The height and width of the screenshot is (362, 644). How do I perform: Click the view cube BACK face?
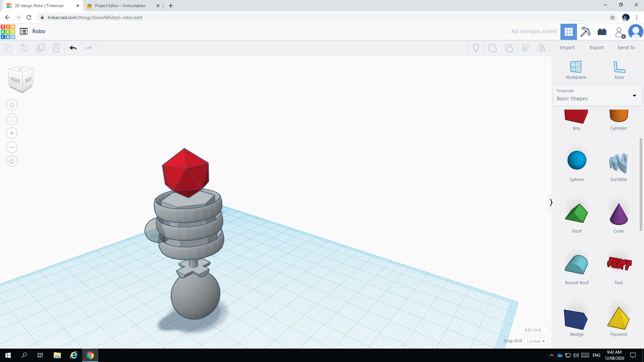tap(28, 79)
